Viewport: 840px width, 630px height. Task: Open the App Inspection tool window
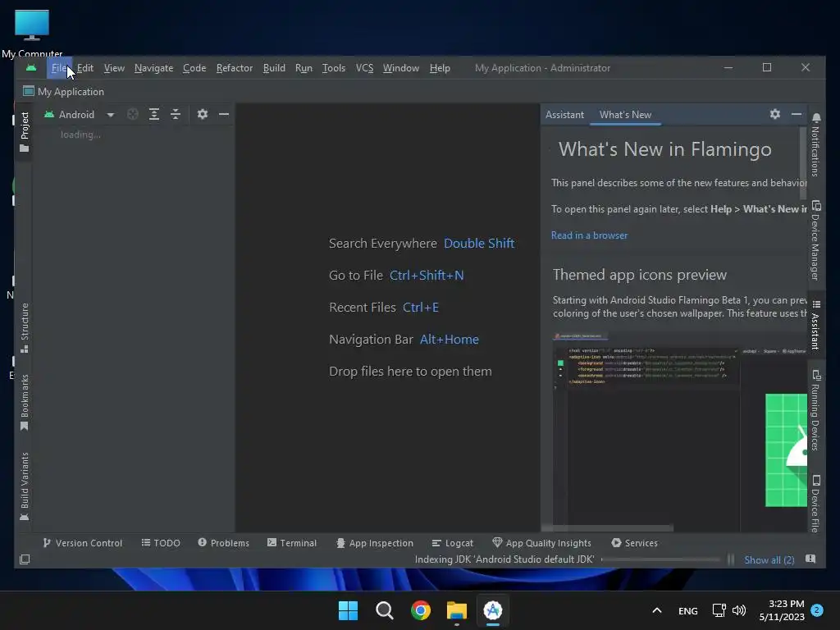(374, 543)
